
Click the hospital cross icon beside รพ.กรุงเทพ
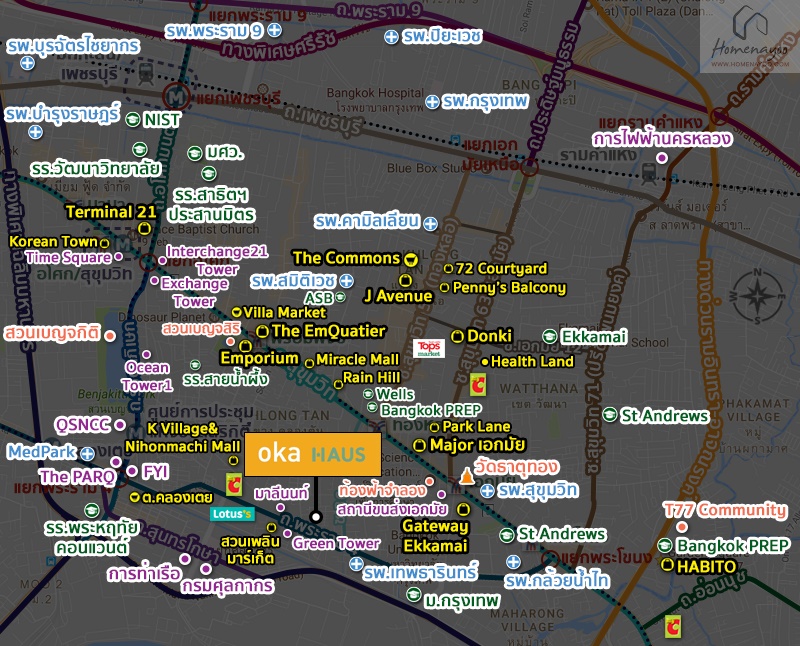point(432,102)
